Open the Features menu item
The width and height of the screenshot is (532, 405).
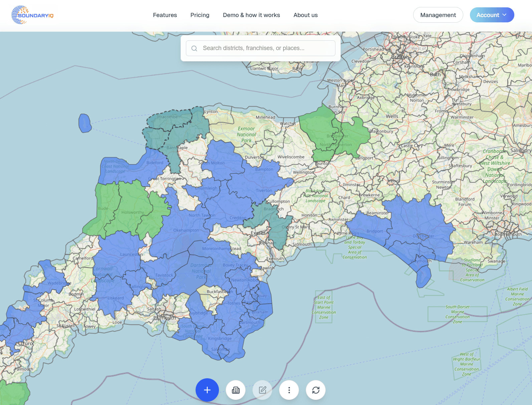coord(165,15)
